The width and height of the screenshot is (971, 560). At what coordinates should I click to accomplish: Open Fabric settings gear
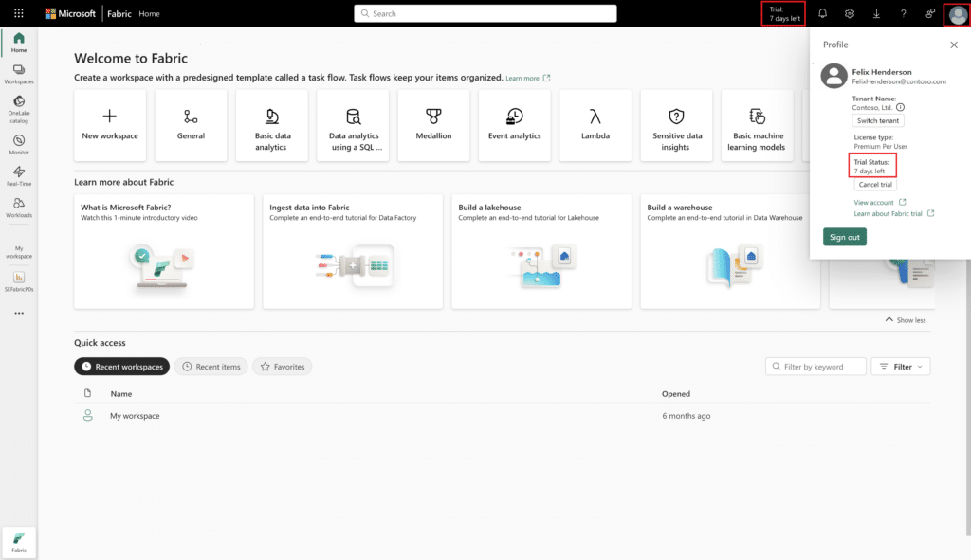(849, 13)
